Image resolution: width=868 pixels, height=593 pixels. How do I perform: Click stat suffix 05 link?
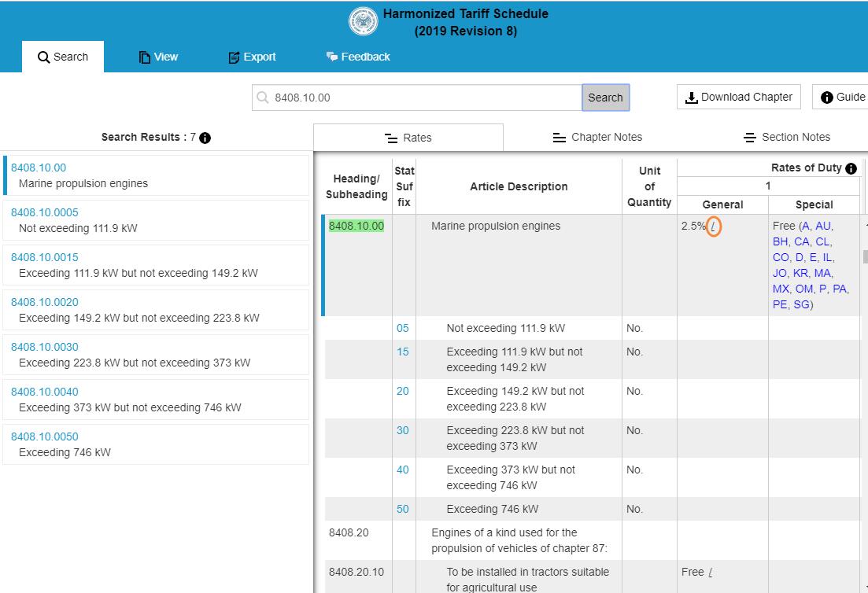coord(402,328)
